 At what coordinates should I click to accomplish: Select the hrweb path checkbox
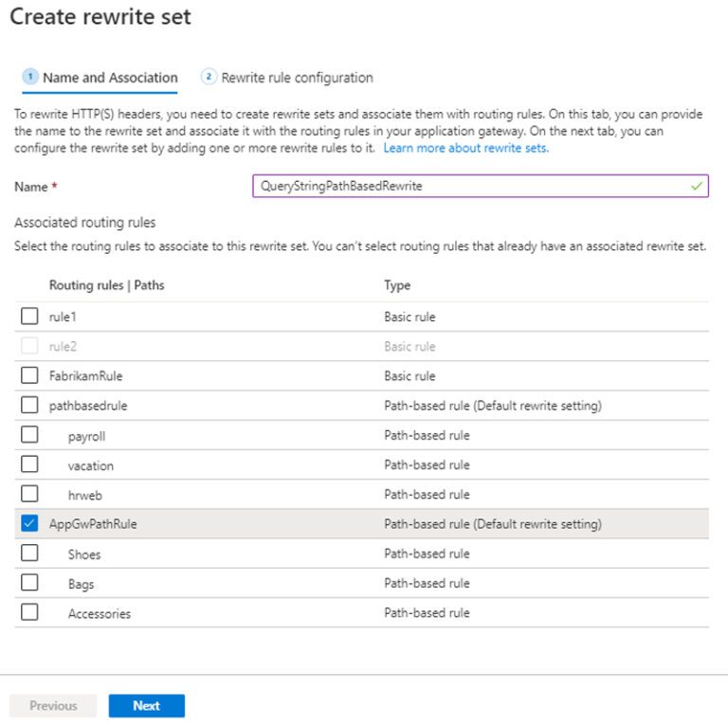[29, 494]
